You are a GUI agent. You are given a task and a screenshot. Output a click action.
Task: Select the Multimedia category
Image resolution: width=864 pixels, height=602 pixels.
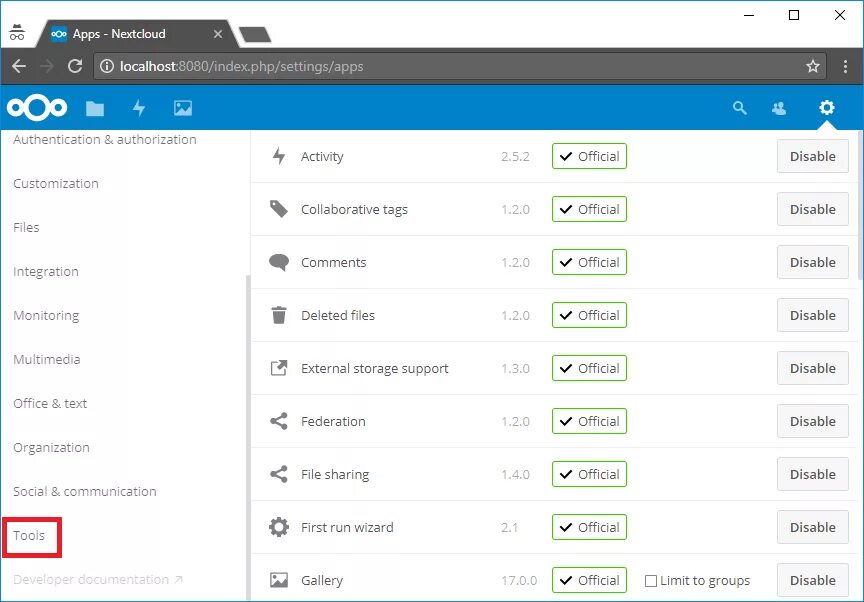(x=47, y=360)
